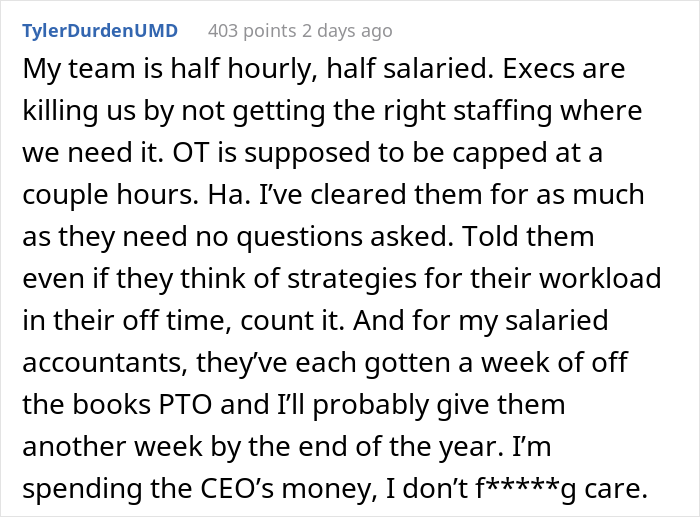Click the word workload

pyautogui.click(x=600, y=279)
